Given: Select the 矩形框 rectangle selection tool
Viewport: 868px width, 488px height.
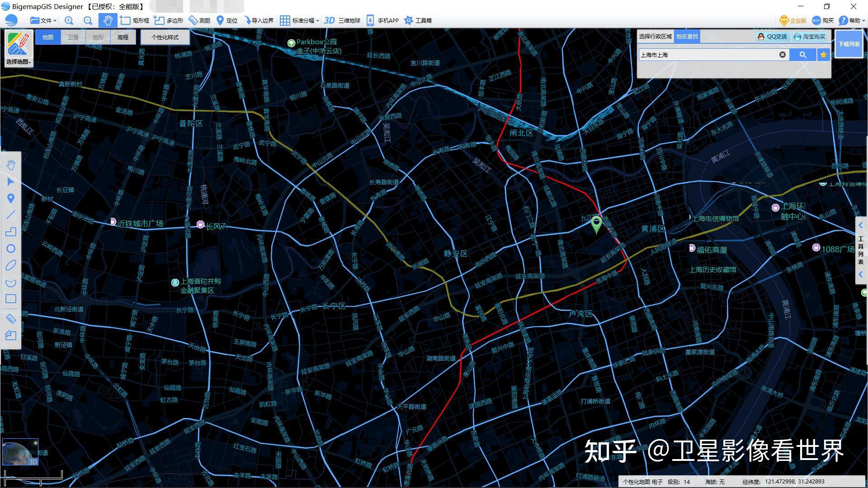Looking at the screenshot, I should point(135,20).
